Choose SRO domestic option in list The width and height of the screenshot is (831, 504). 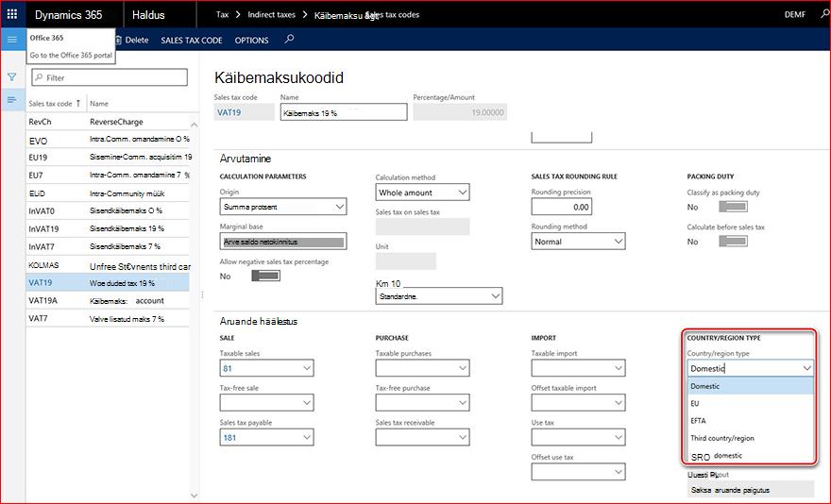[750, 456]
